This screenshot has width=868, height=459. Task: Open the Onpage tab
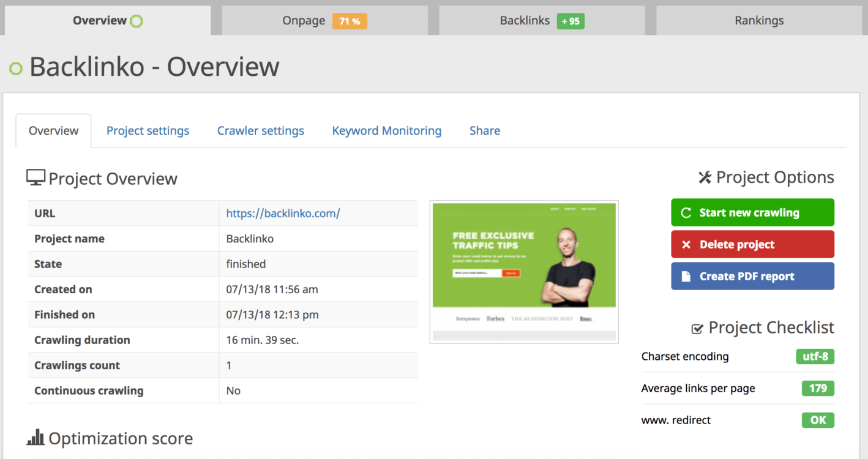324,21
